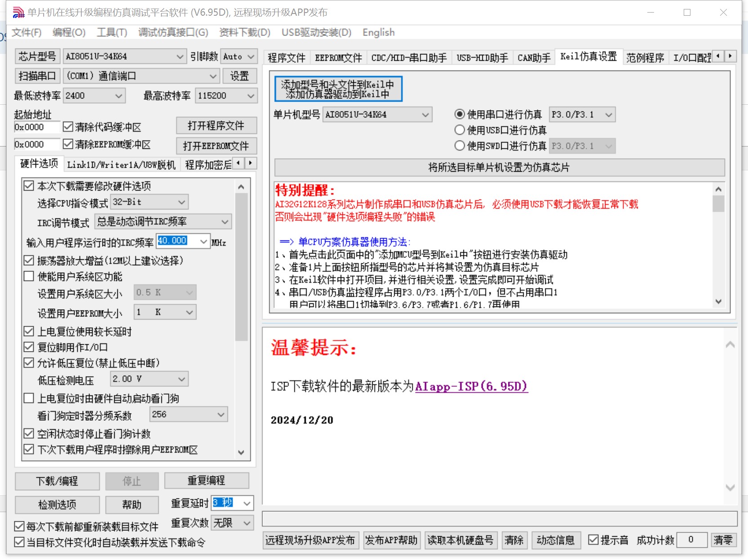Image resolution: width=748 pixels, height=560 pixels.
Task: Click the application logo icon in title bar
Action: [18, 13]
